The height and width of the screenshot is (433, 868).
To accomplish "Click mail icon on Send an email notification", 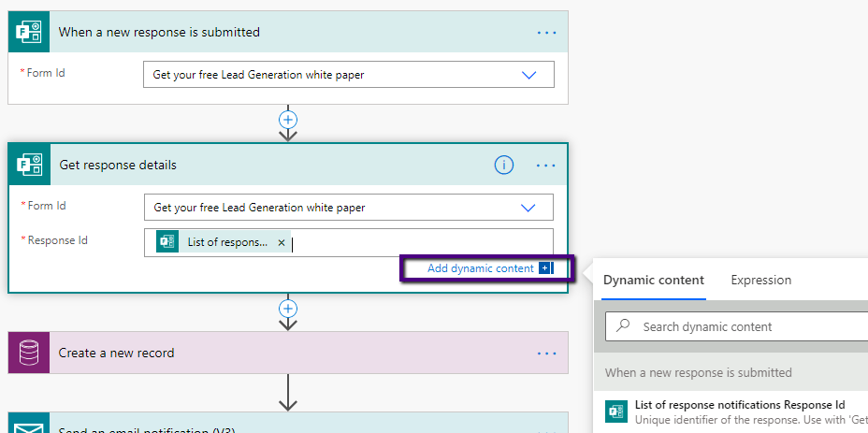I will click(x=28, y=426).
